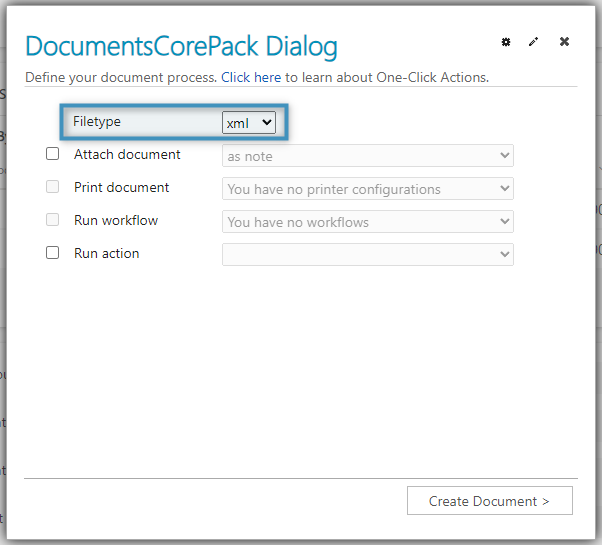Click the DocumentsCorePack Dialog title
Screen dimensions: 602x545
181,47
